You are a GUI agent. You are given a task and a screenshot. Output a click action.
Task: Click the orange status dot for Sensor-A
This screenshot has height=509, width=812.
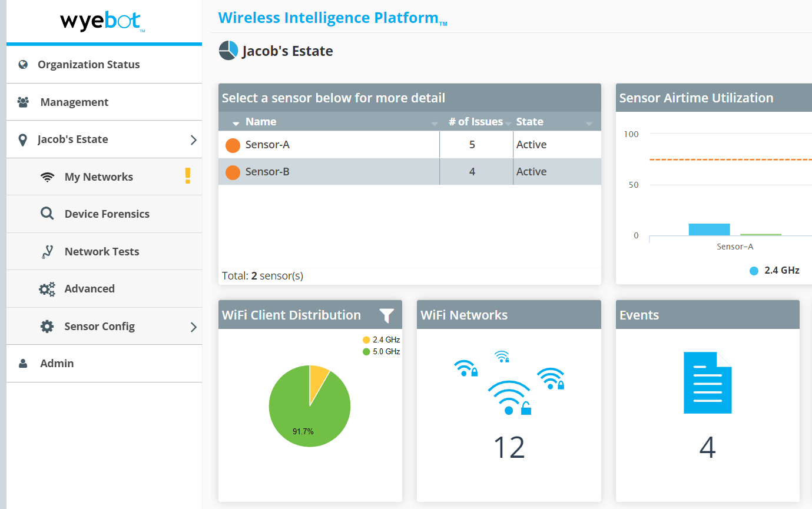233,145
